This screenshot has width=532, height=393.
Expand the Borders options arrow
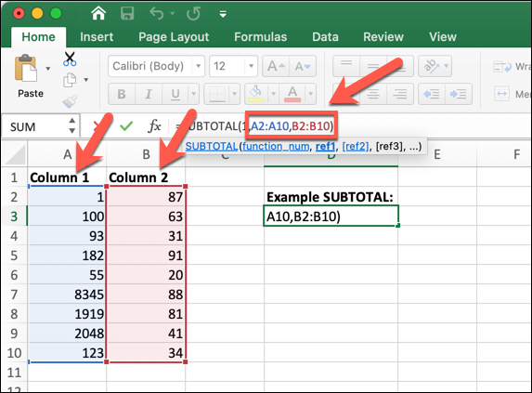pyautogui.click(x=235, y=94)
